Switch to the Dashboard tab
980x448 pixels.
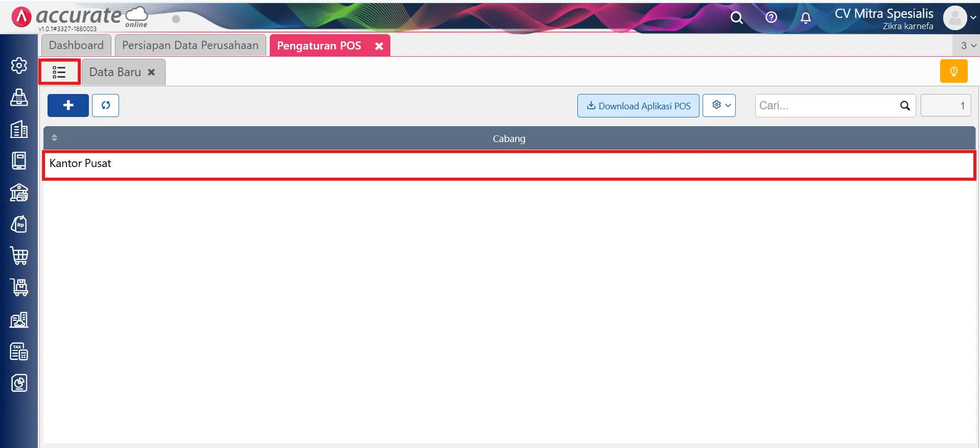point(76,45)
